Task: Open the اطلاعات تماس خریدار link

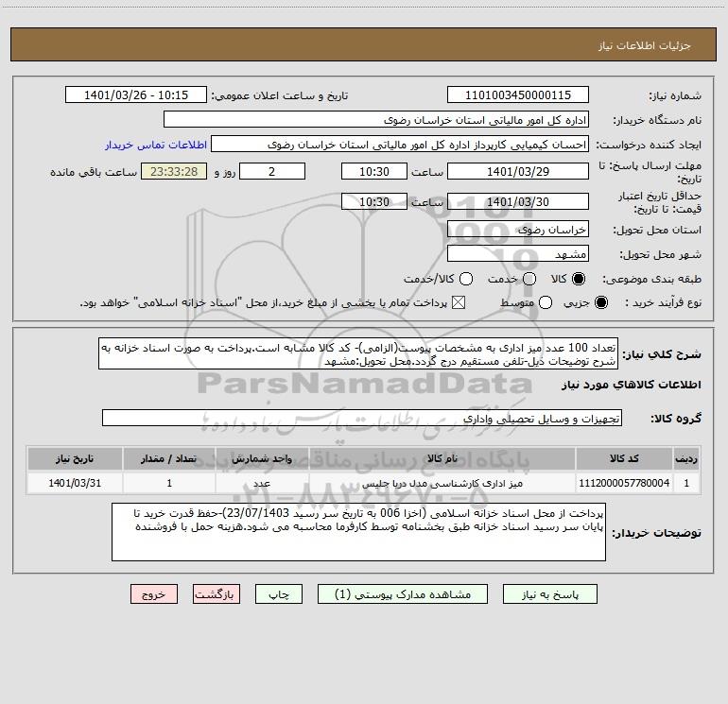Action: click(156, 145)
